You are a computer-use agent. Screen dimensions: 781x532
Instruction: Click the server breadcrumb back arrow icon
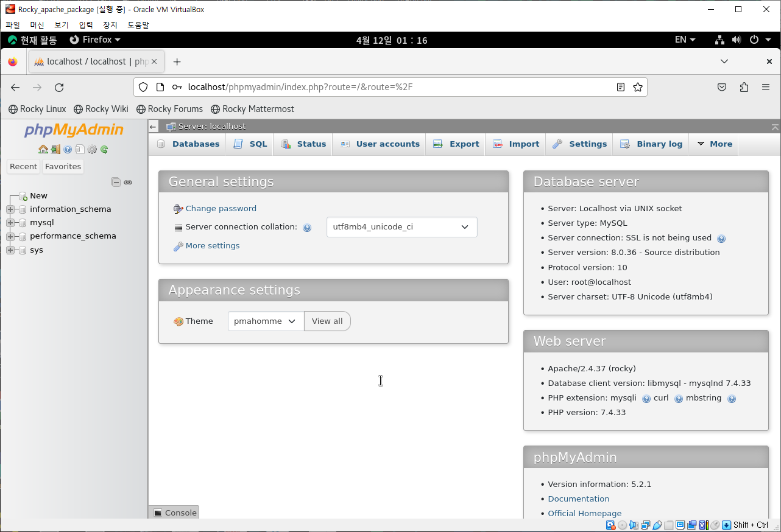click(x=154, y=127)
